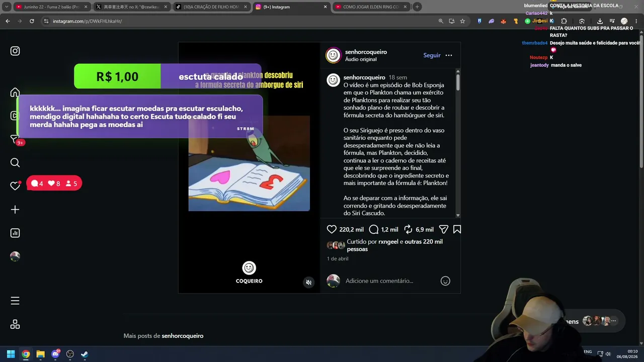Install app icon in address bar
Image resolution: width=644 pixels, height=362 pixels.
(451, 21)
